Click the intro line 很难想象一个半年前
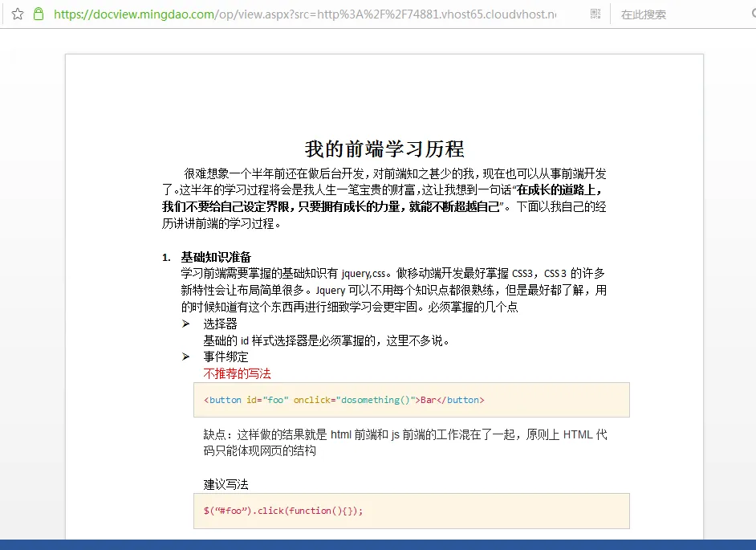This screenshot has height=550, width=756. tap(395, 173)
